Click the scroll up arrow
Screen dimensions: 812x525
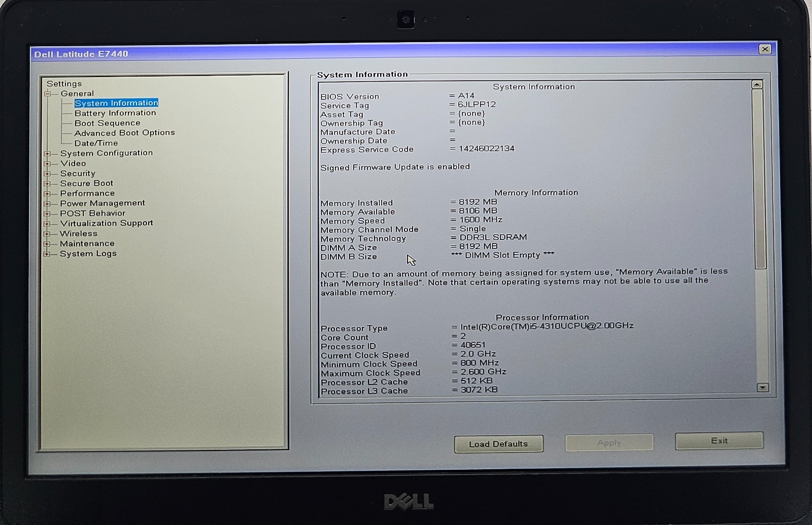(x=757, y=85)
